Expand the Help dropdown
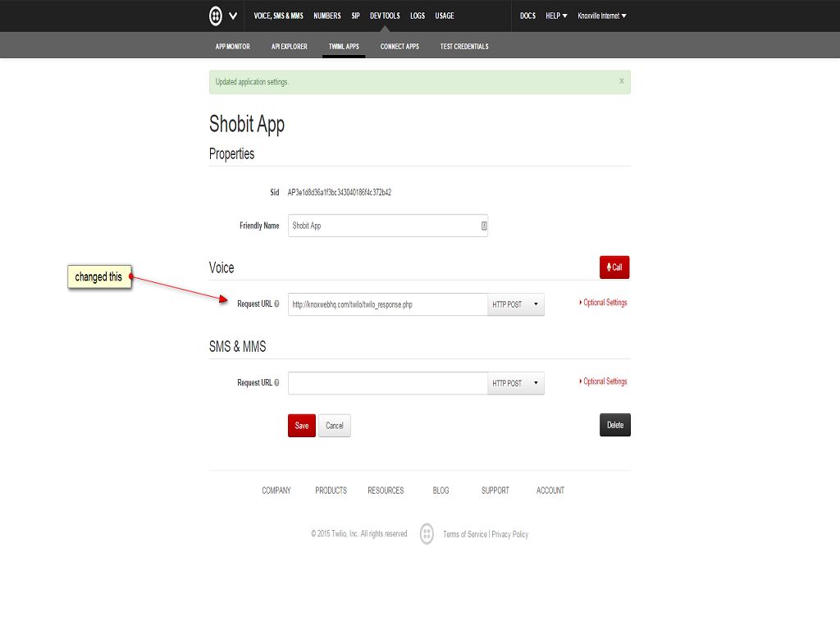The width and height of the screenshot is (840, 630). click(556, 16)
